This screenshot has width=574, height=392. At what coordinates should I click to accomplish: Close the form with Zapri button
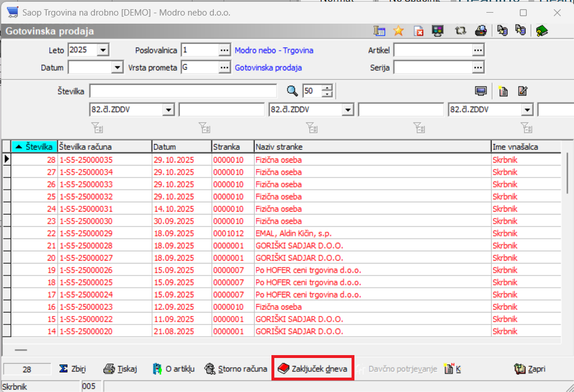click(x=530, y=368)
